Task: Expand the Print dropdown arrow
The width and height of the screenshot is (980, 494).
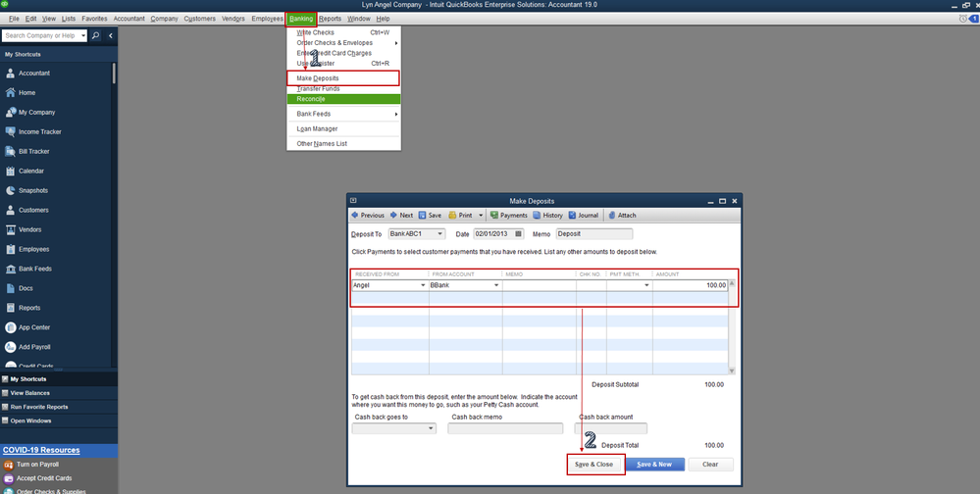Action: 481,215
